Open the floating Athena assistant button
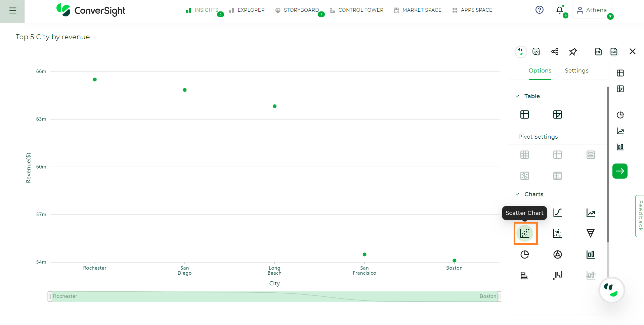644x325 pixels. click(612, 290)
